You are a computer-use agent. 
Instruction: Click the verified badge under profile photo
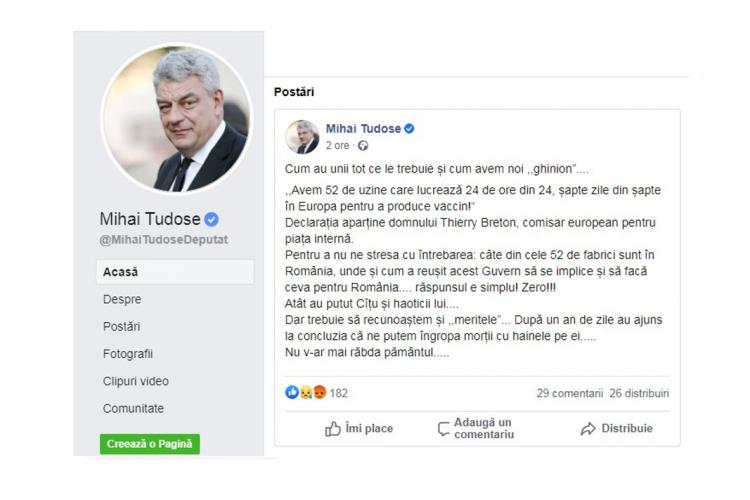211,220
